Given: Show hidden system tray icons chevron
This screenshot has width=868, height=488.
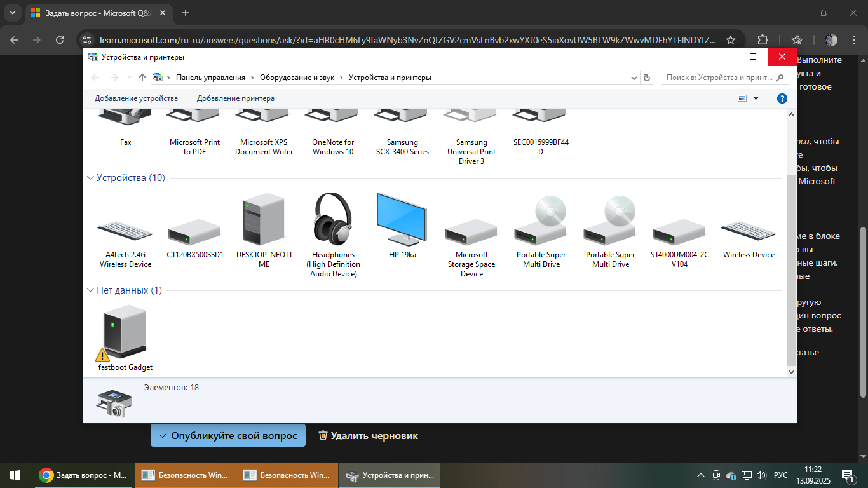Looking at the screenshot, I should [x=701, y=475].
